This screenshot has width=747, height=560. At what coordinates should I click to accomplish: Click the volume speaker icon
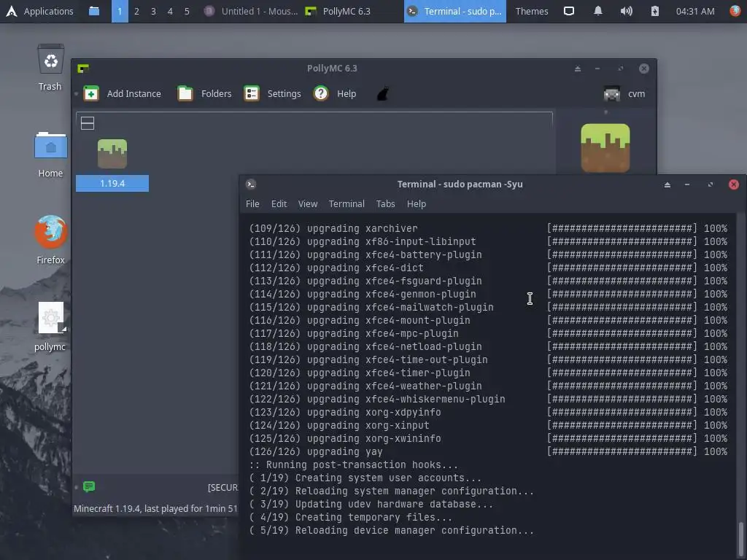627,11
